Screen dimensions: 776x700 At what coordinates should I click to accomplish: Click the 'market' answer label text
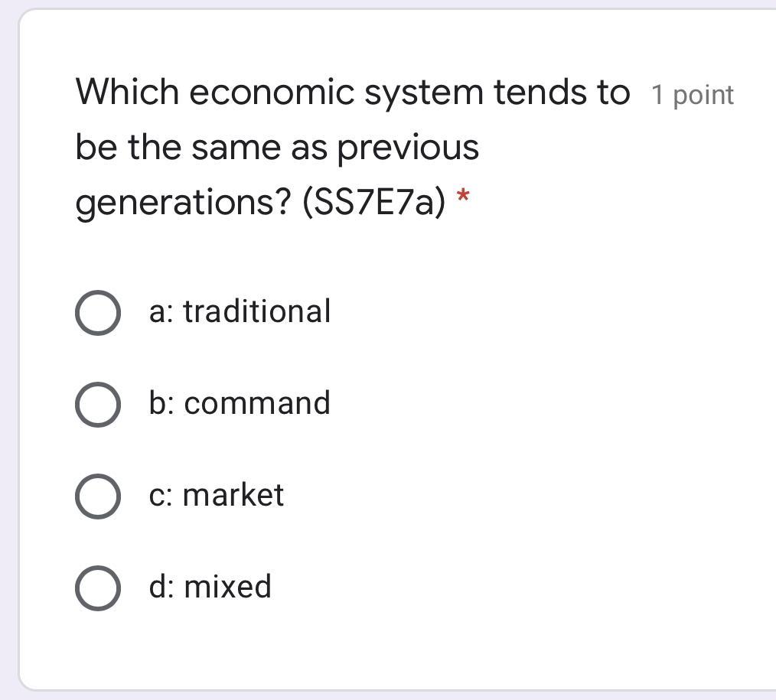click(233, 495)
